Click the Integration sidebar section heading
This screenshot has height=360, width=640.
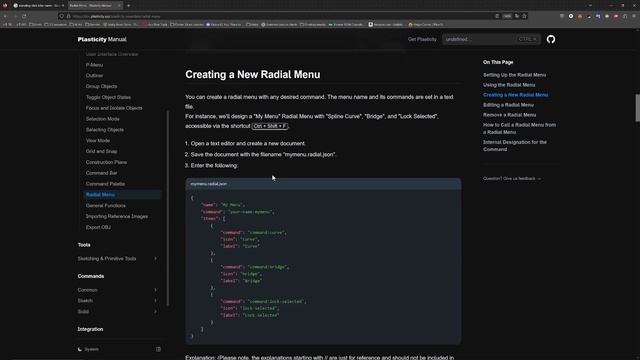coord(90,329)
